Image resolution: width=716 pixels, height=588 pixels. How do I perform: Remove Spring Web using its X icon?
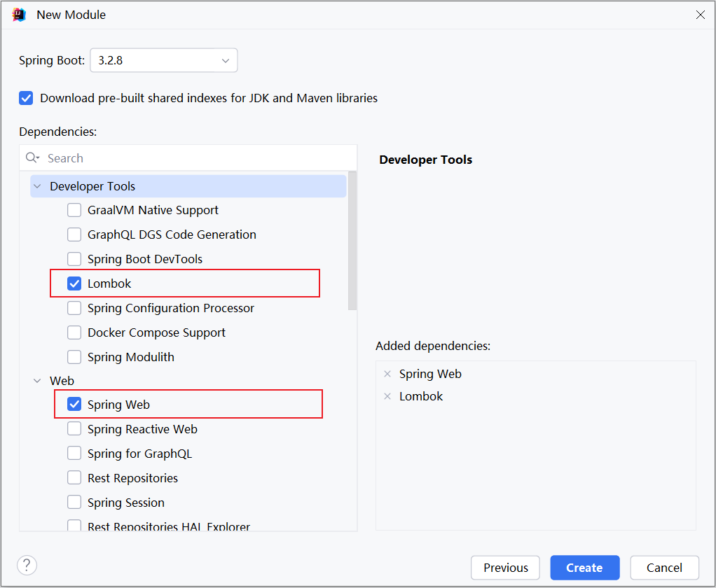tap(387, 373)
